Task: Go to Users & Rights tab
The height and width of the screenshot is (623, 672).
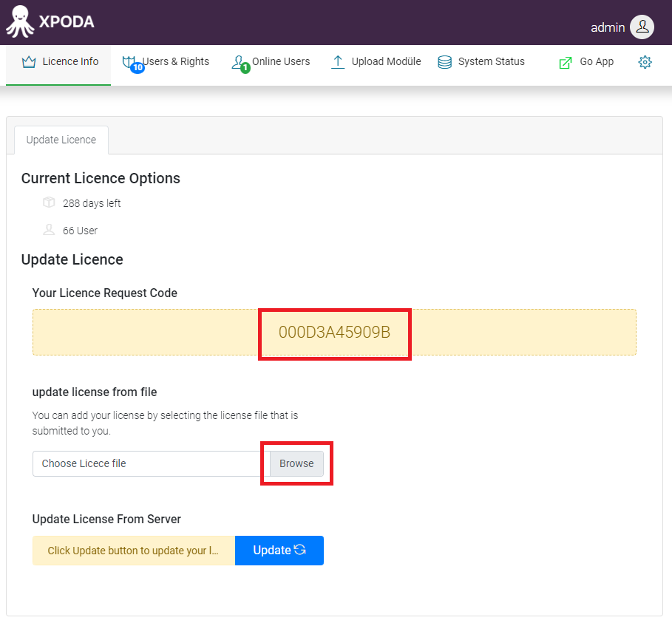Action: coord(166,62)
